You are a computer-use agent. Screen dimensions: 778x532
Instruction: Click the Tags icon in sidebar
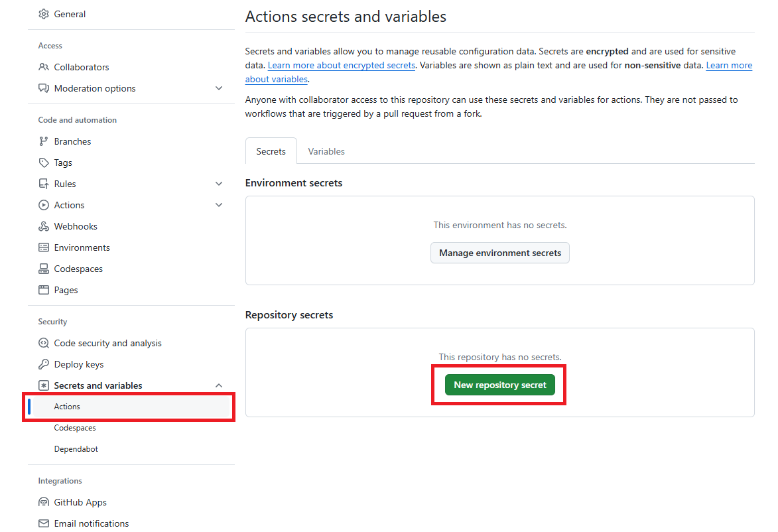(x=44, y=163)
